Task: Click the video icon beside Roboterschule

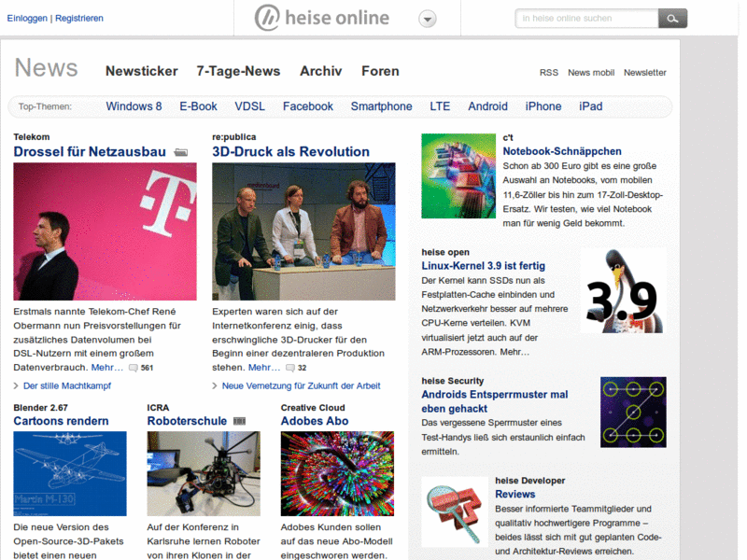Action: pyautogui.click(x=240, y=421)
